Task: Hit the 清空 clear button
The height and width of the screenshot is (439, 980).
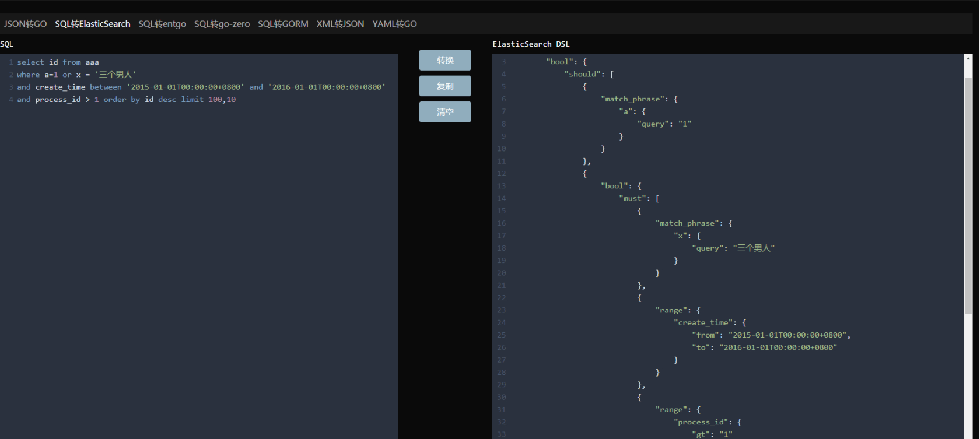Action: [x=445, y=112]
